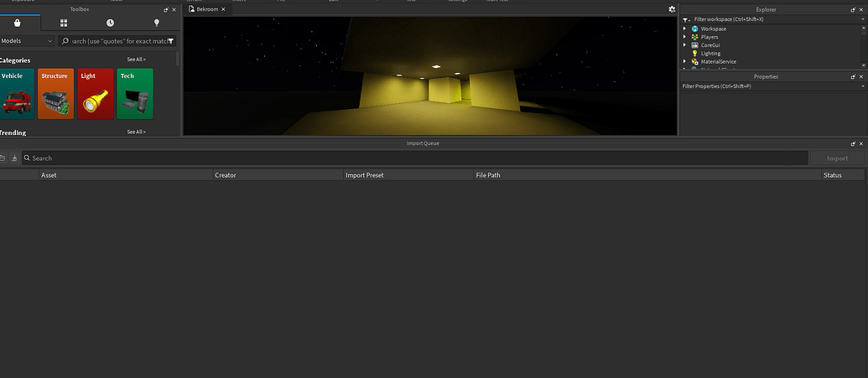Open the Tech category card
This screenshot has height=378, width=868.
pyautogui.click(x=135, y=94)
